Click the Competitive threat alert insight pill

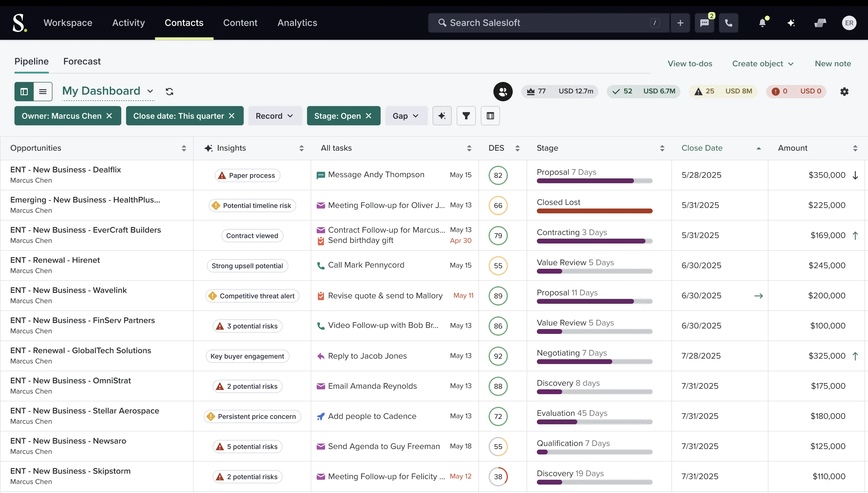252,296
